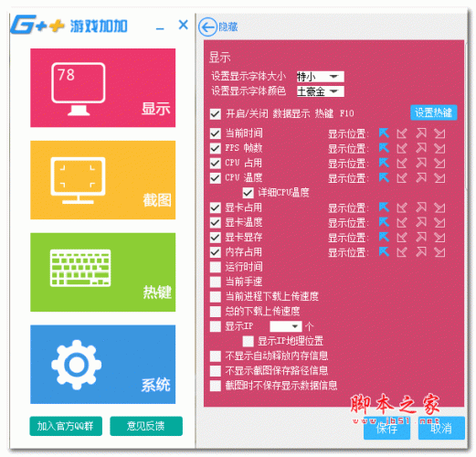Open the font color dropdown 土豪金
This screenshot has height=457, width=476.
pos(321,91)
